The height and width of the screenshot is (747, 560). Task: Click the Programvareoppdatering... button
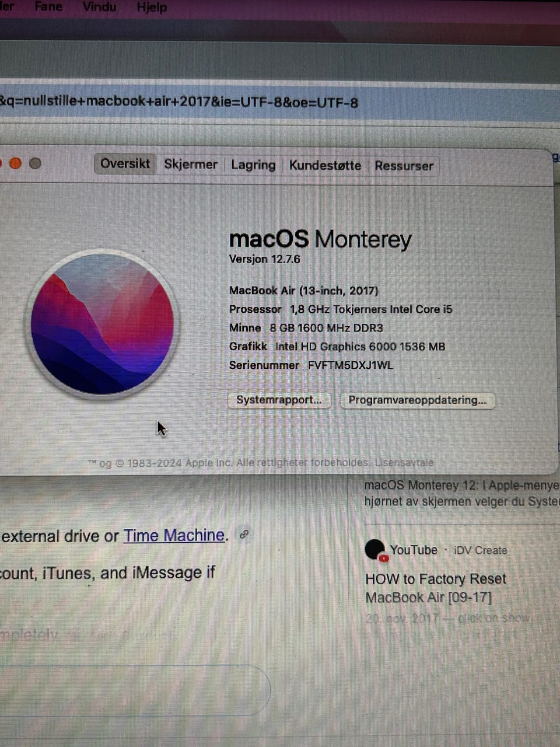(x=417, y=400)
